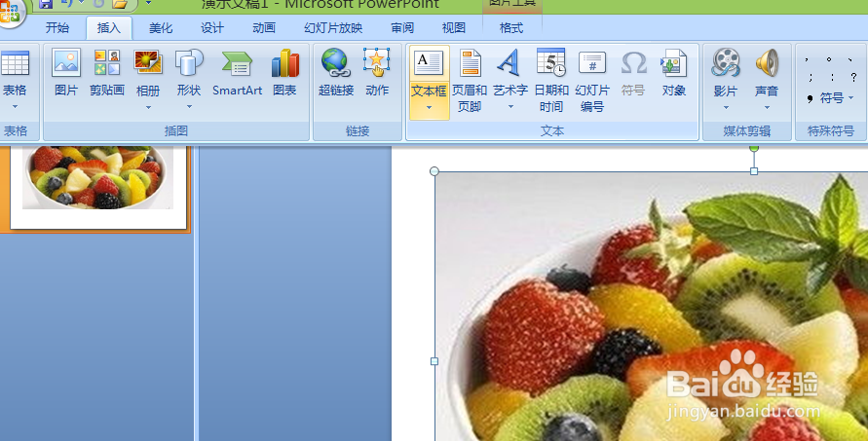868x441 pixels.
Task: Open 页眉和页脚 header and footer
Action: pos(470,81)
